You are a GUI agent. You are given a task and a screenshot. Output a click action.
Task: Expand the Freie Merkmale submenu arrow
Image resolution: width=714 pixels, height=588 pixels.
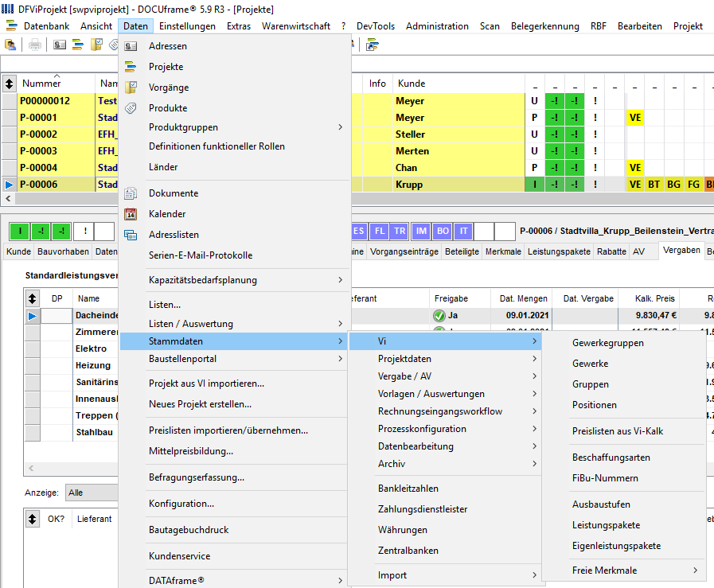[696, 570]
